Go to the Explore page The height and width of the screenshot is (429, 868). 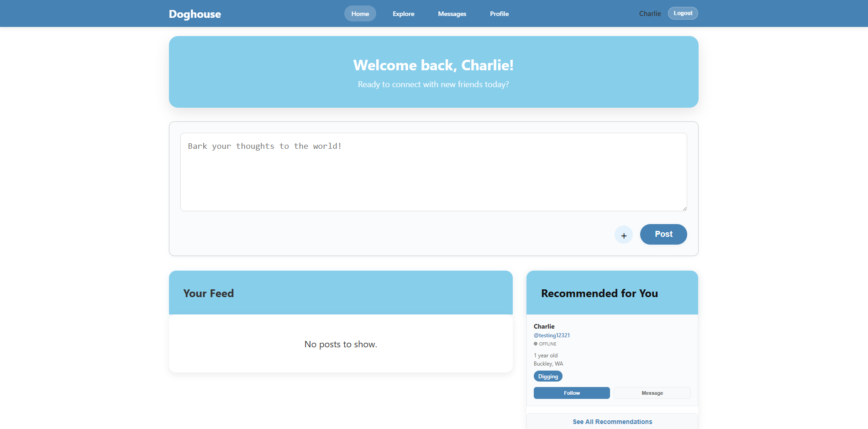[403, 14]
